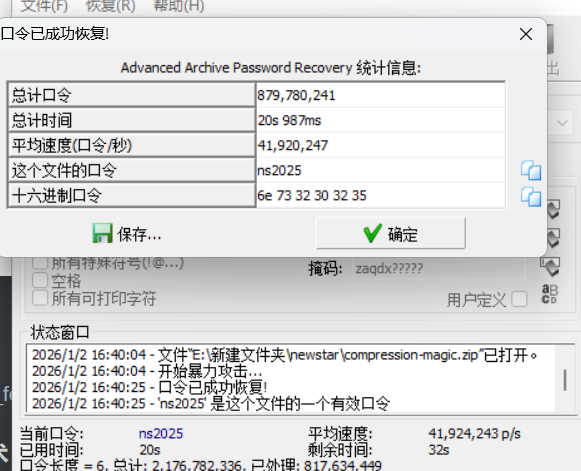Viewport: 581px width, 471px height.
Task: Click the 确定 button
Action: 391,233
